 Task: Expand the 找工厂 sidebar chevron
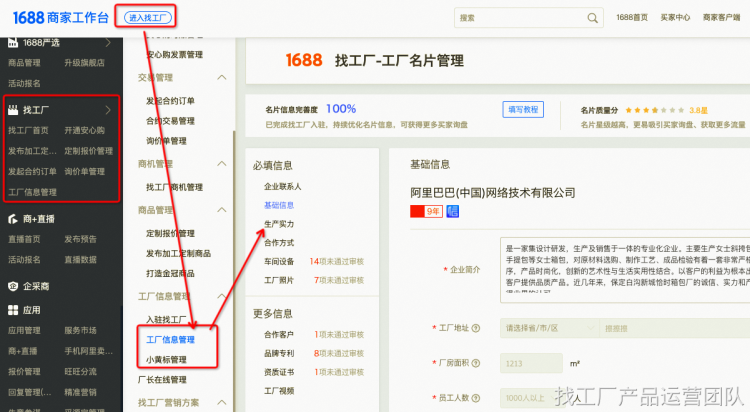click(x=108, y=110)
